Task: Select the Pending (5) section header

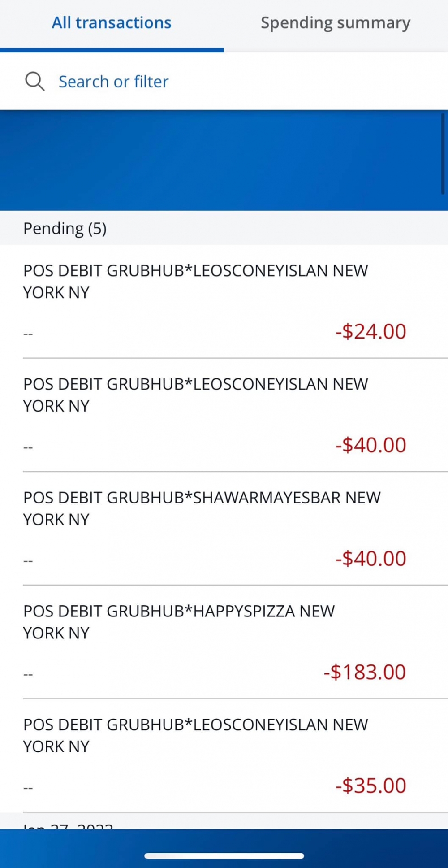Action: (x=65, y=229)
